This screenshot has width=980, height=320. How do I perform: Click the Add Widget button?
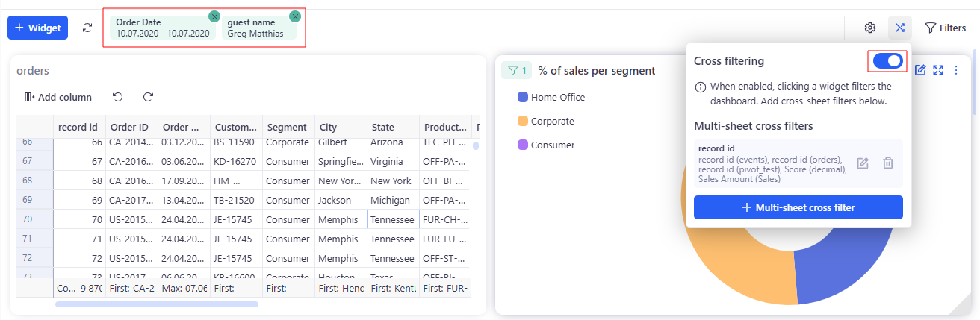tap(38, 28)
